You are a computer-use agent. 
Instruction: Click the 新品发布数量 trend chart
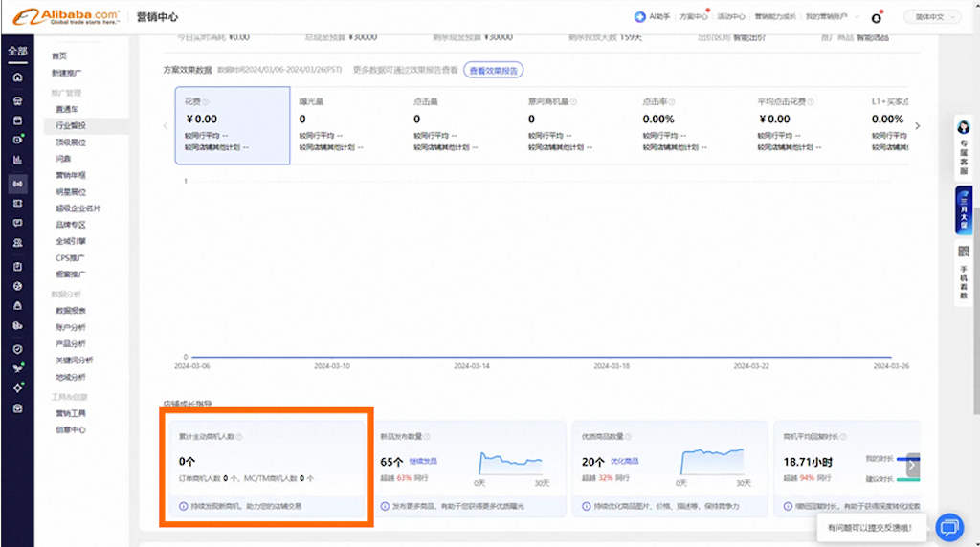(511, 464)
